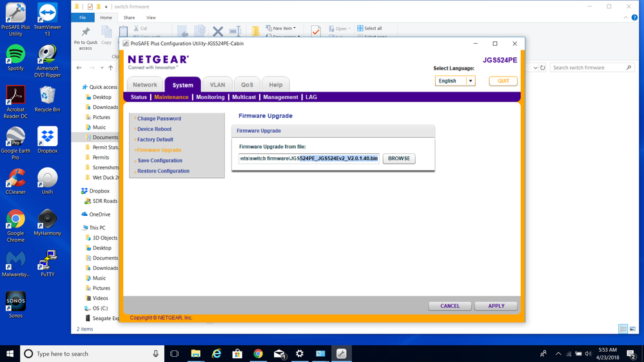
Task: Click firmware file path field
Action: 309,158
